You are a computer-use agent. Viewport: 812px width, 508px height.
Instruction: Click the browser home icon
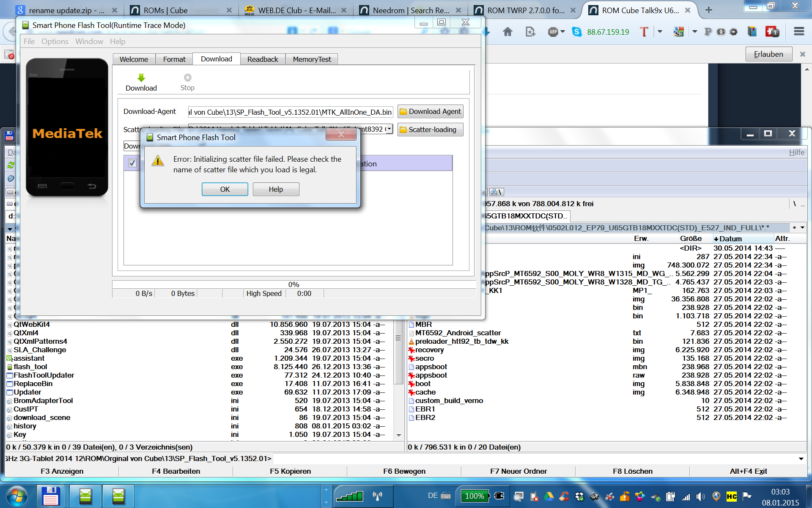(x=507, y=32)
